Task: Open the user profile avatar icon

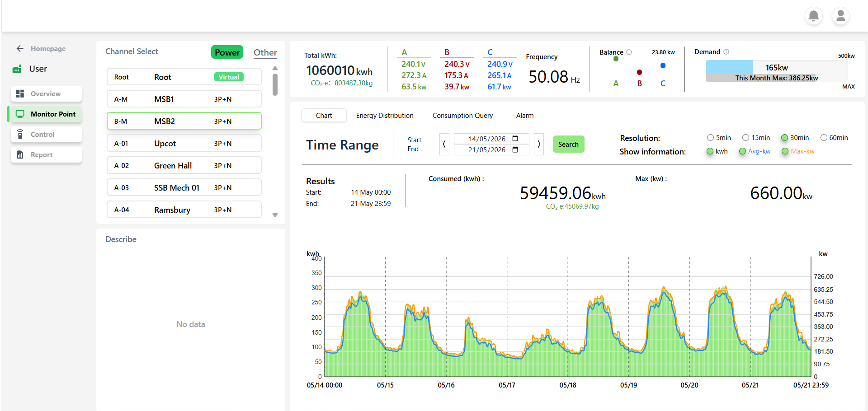Action: coord(840,16)
